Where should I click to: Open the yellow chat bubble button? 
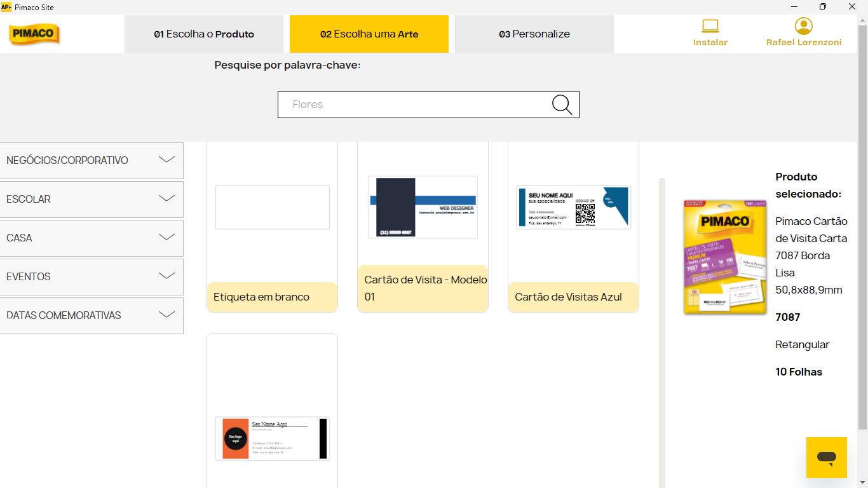click(x=826, y=457)
